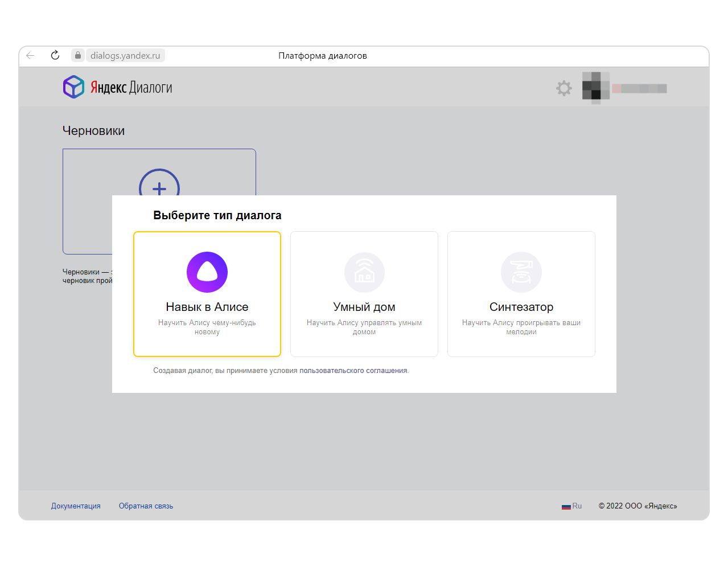Click the Черновики heading
The width and height of the screenshot is (728, 566).
(93, 131)
